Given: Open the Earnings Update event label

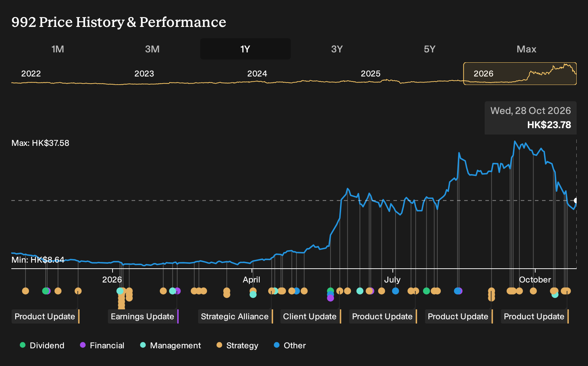Looking at the screenshot, I should pyautogui.click(x=143, y=316).
